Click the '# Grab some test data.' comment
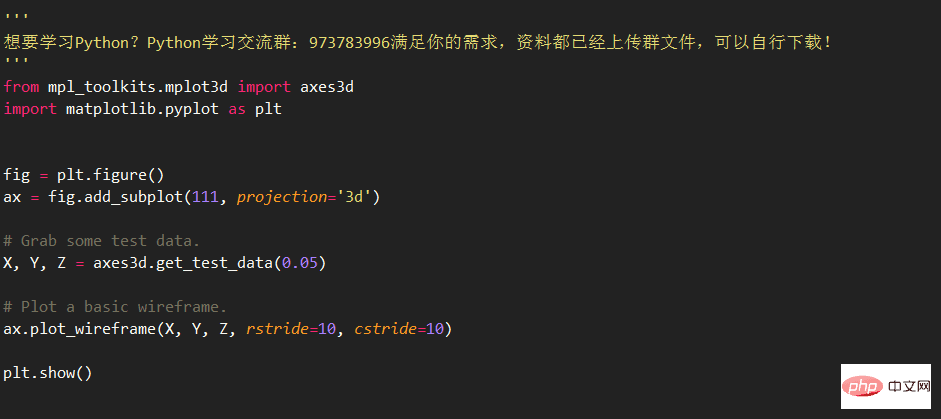 pos(101,241)
